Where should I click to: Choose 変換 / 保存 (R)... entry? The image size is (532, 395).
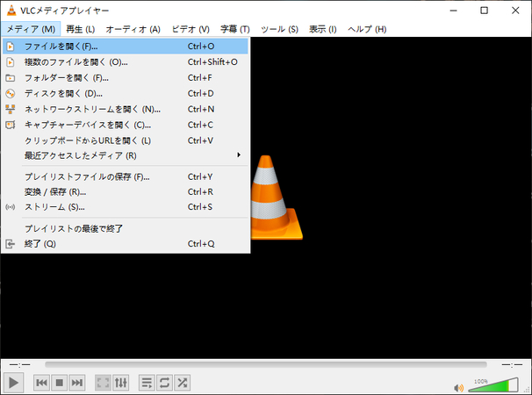[x=126, y=192]
